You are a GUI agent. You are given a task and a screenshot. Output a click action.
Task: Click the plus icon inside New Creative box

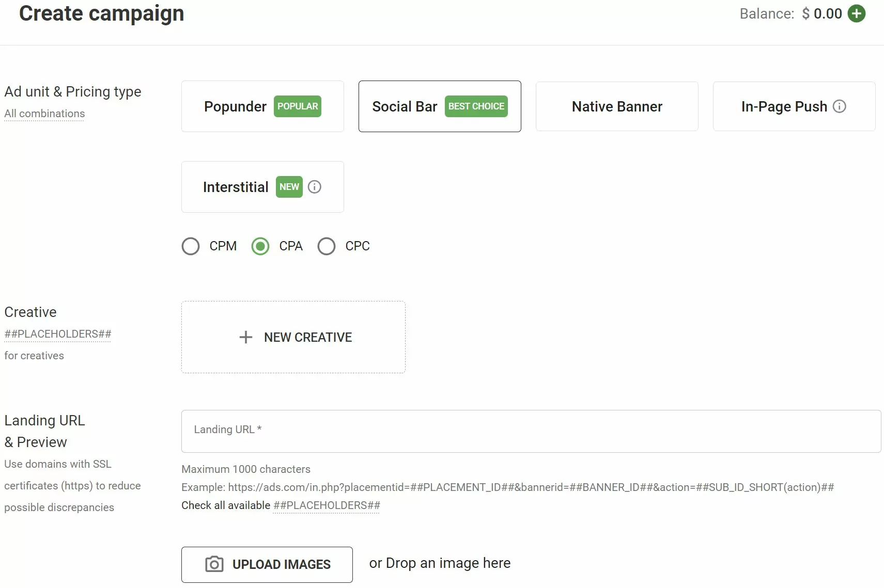tap(245, 337)
